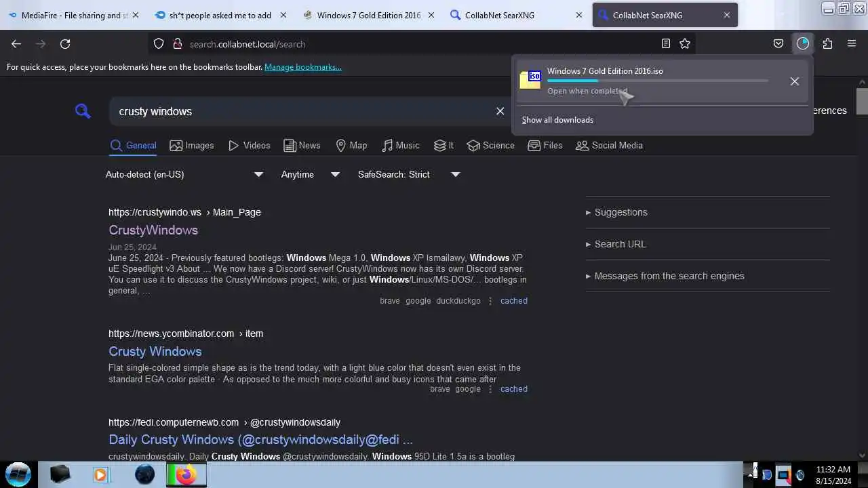Open the Firefox hamburger menu

[x=852, y=44]
